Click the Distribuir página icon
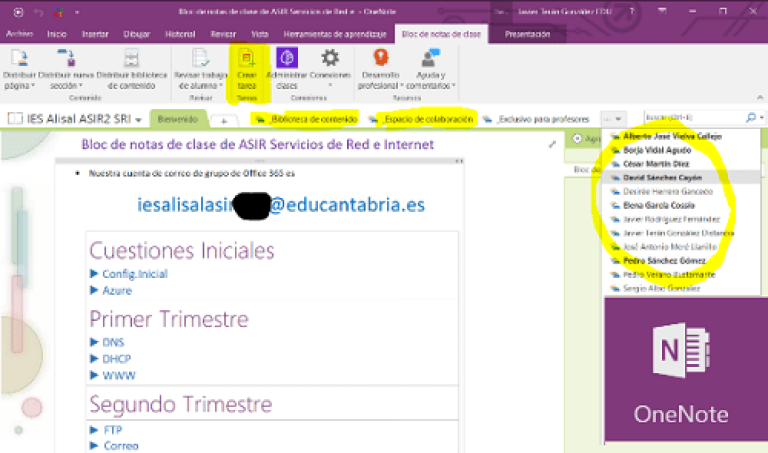The width and height of the screenshot is (768, 453). (x=19, y=58)
